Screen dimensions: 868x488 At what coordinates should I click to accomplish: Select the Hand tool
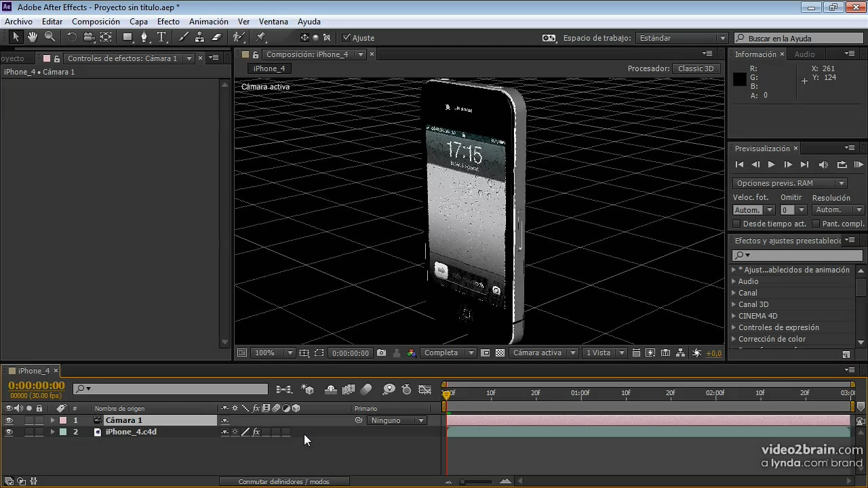tap(33, 37)
